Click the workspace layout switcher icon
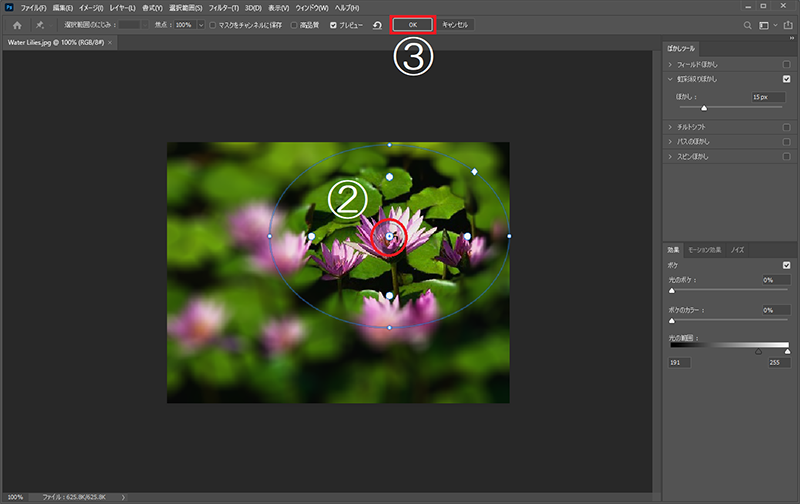The height and width of the screenshot is (504, 800). point(766,24)
